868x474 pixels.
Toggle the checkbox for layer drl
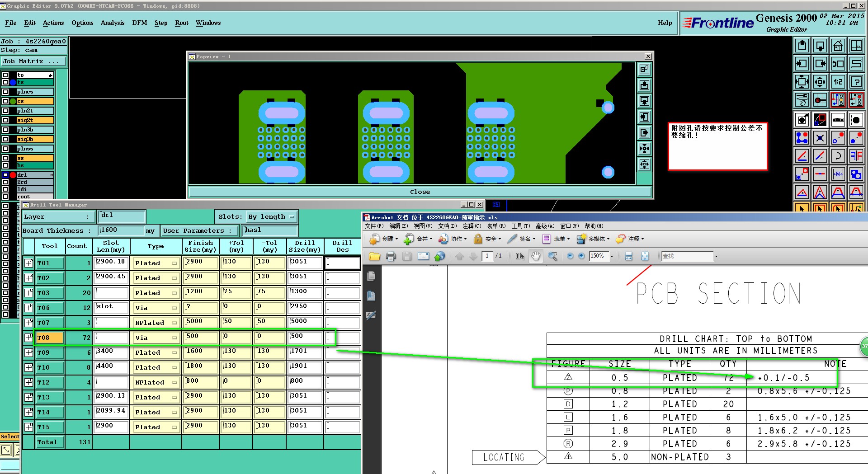5,175
